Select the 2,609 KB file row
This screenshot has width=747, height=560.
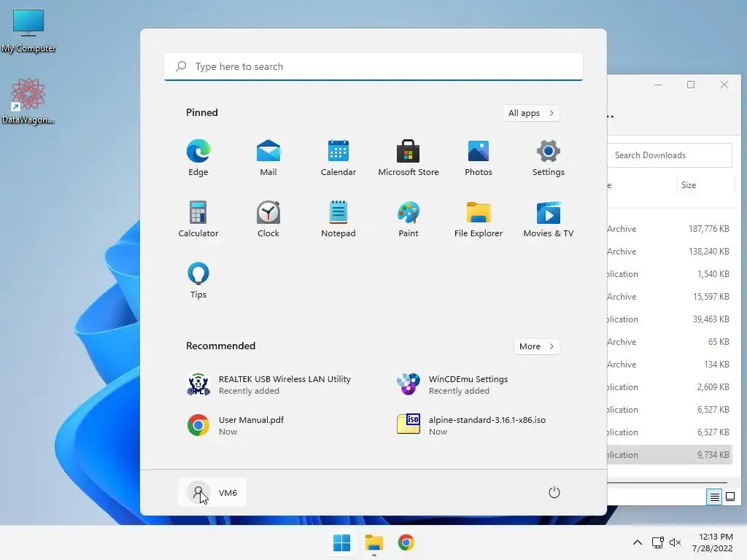pyautogui.click(x=670, y=387)
